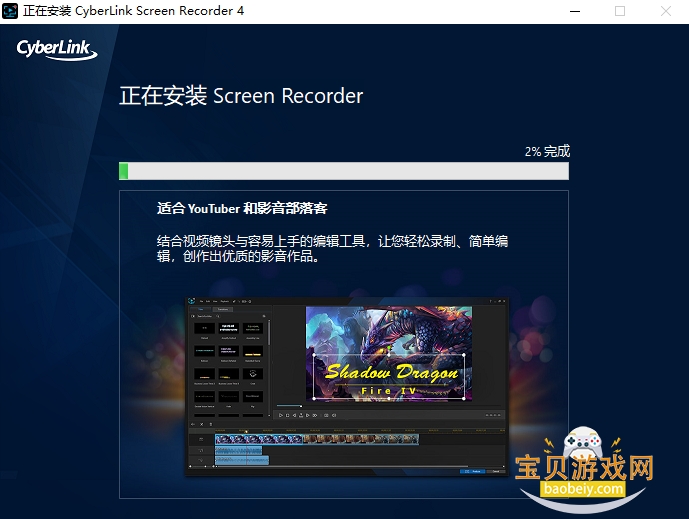Image resolution: width=689 pixels, height=519 pixels.
Task: Click the "2% 完成" progress text
Action: 547,151
